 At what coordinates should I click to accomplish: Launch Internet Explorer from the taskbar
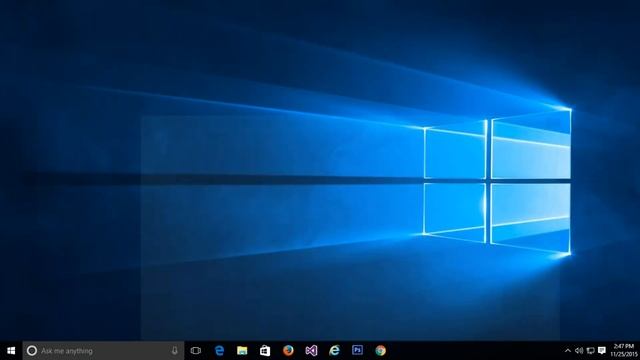334,351
